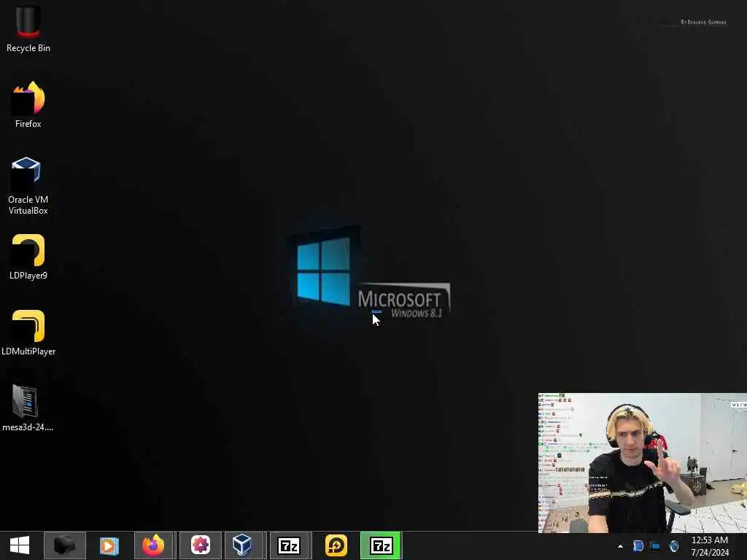Viewport: 747px width, 560px height.
Task: Open the dark folder File Explorer taskbar icon
Action: [x=65, y=545]
